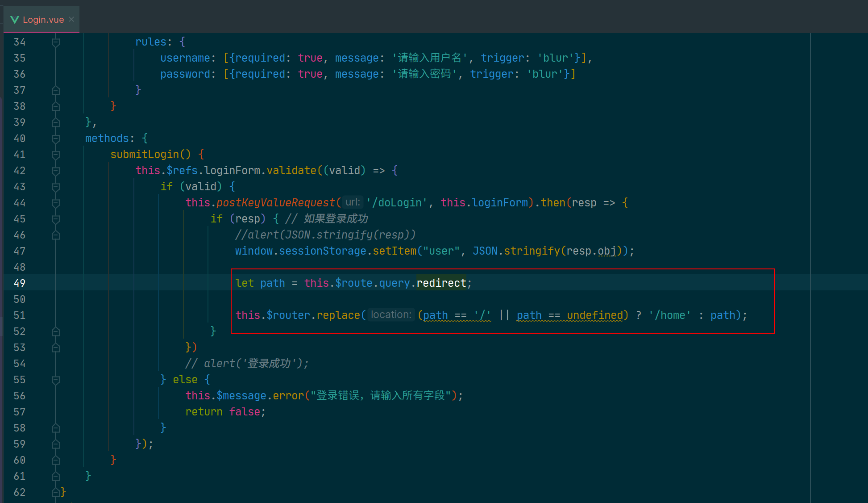This screenshot has height=503, width=868.
Task: Collapse the methods block at line 40
Action: 56,139
